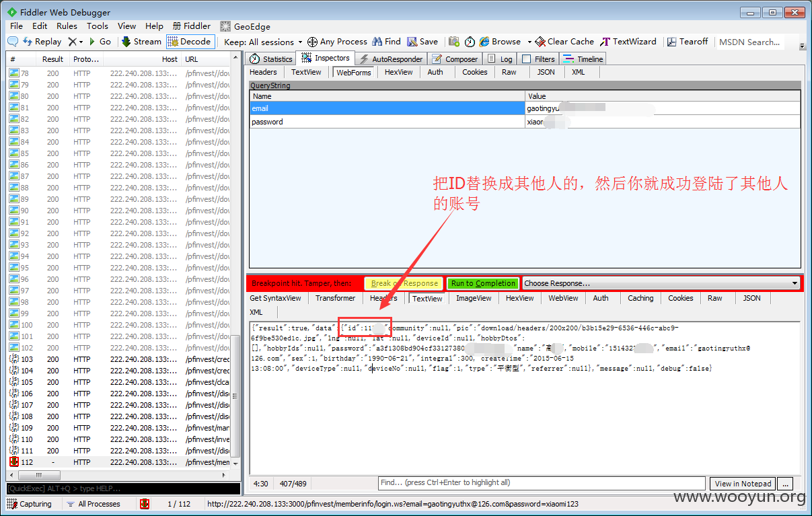This screenshot has width=812, height=516.
Task: Toggle the Decode button
Action: click(190, 42)
